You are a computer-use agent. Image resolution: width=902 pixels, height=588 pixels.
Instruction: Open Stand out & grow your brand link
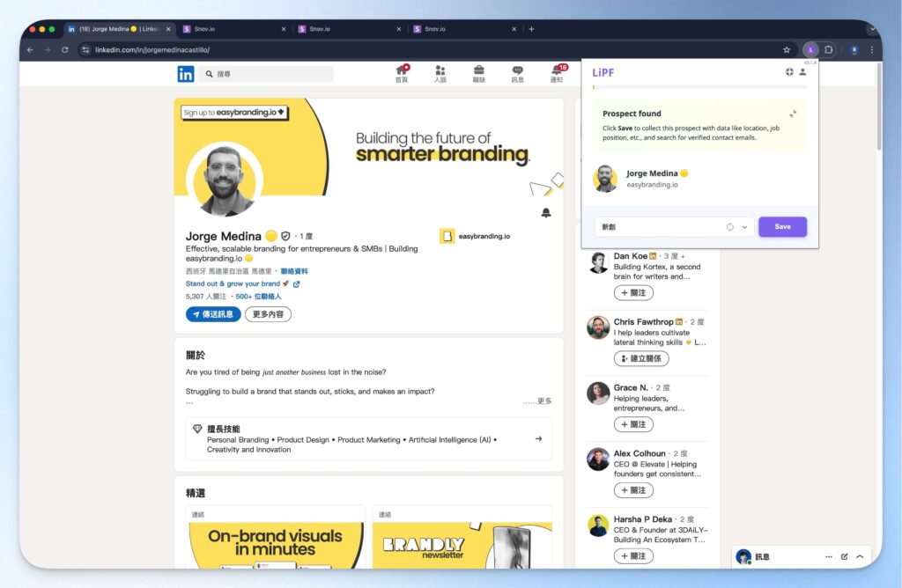point(242,284)
